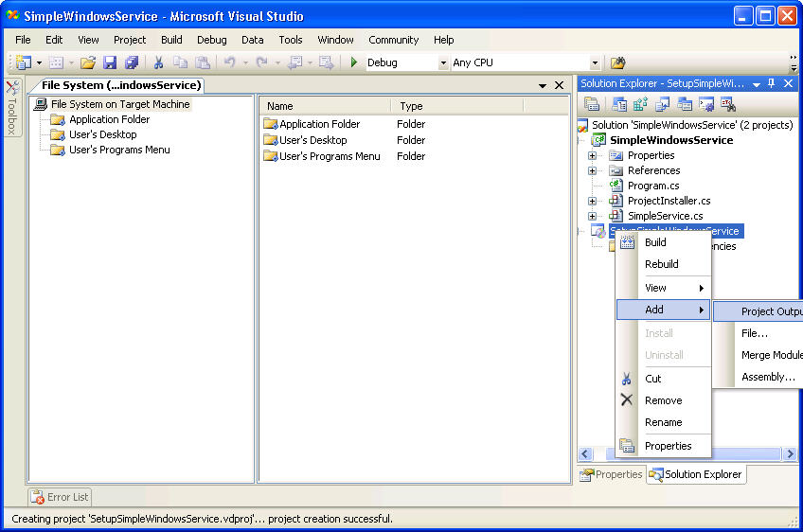
Task: Switch to the Properties panel tab
Action: click(x=611, y=474)
